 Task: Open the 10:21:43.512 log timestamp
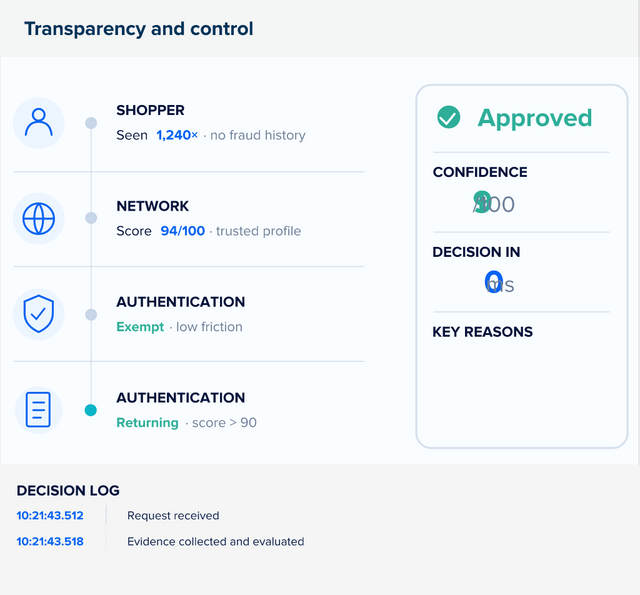50,515
